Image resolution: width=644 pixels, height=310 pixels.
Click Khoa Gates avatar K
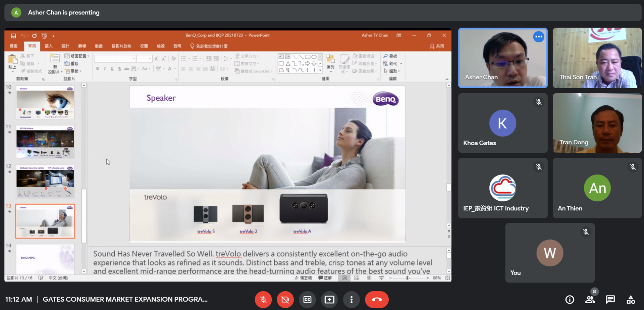point(502,123)
